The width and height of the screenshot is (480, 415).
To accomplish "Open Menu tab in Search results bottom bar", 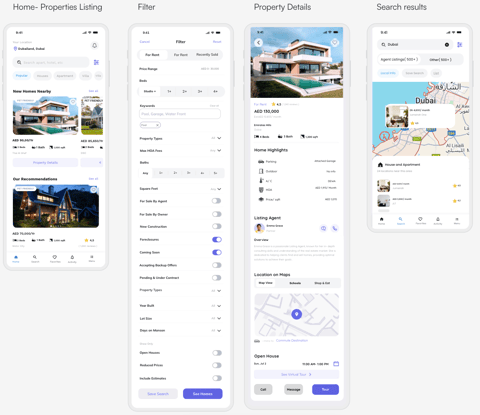I will click(457, 221).
